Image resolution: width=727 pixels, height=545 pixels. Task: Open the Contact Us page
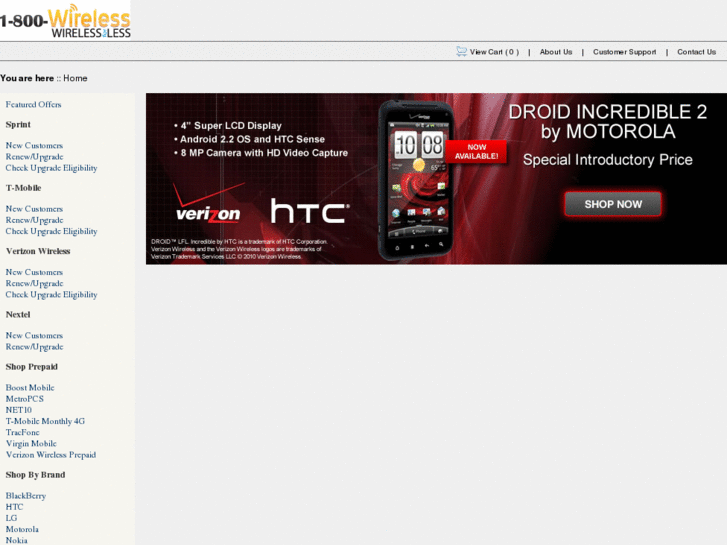(x=696, y=52)
